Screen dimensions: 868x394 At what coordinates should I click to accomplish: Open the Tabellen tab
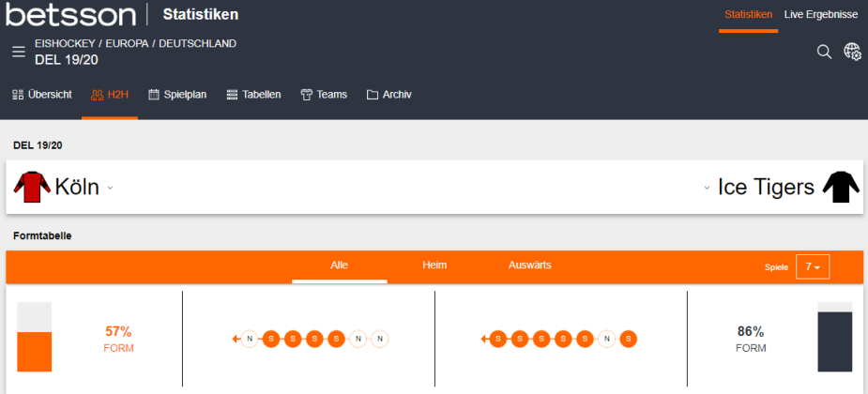pos(254,95)
